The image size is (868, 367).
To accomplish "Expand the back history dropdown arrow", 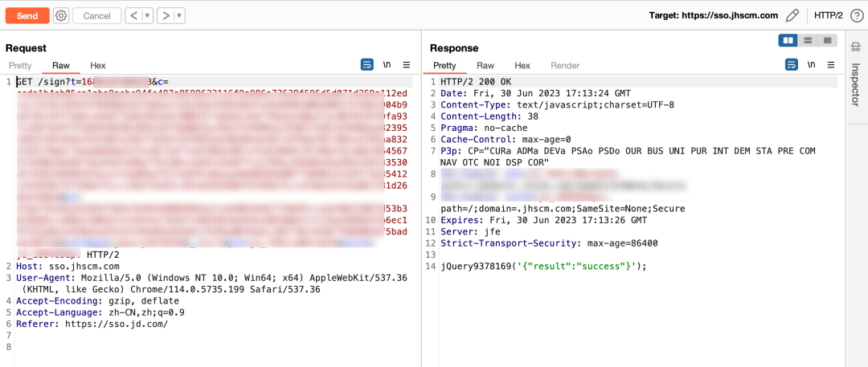I will [148, 15].
